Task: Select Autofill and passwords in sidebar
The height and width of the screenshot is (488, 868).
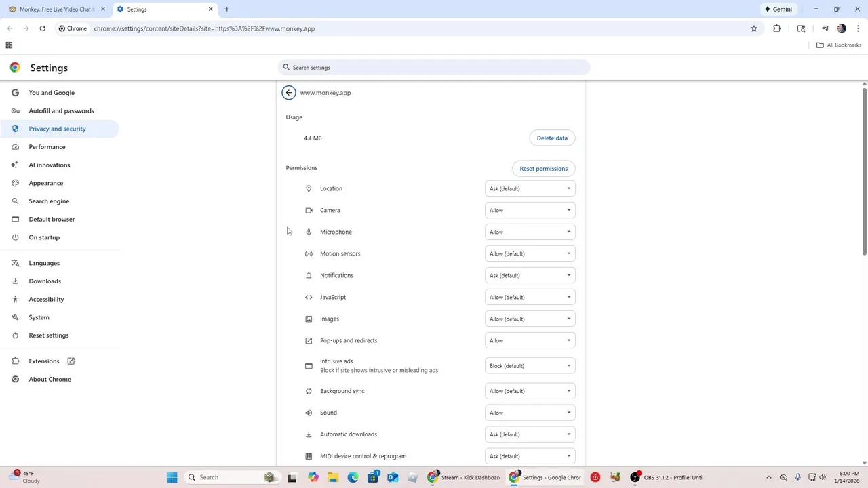Action: (x=60, y=110)
